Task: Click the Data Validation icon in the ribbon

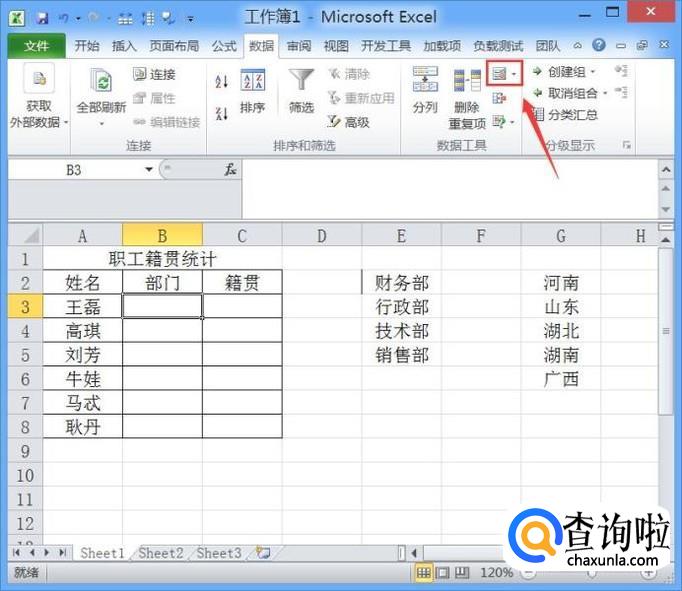Action: [x=498, y=74]
